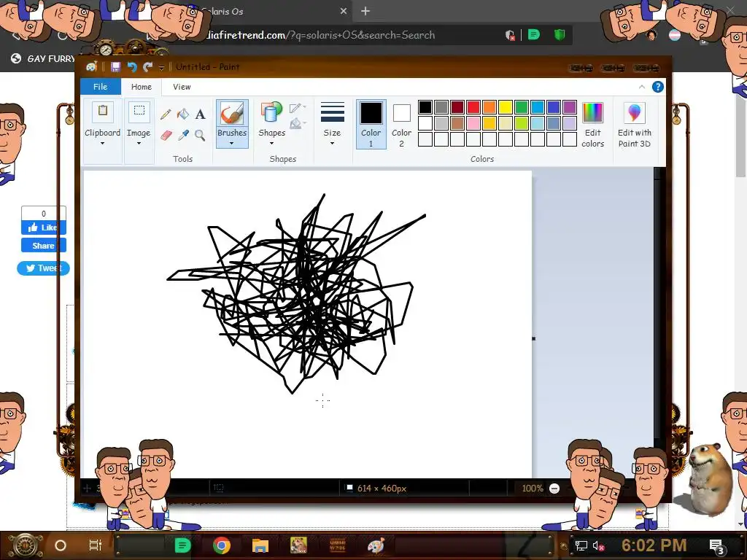
Task: Click the Tweet button on webpage
Action: pos(43,268)
